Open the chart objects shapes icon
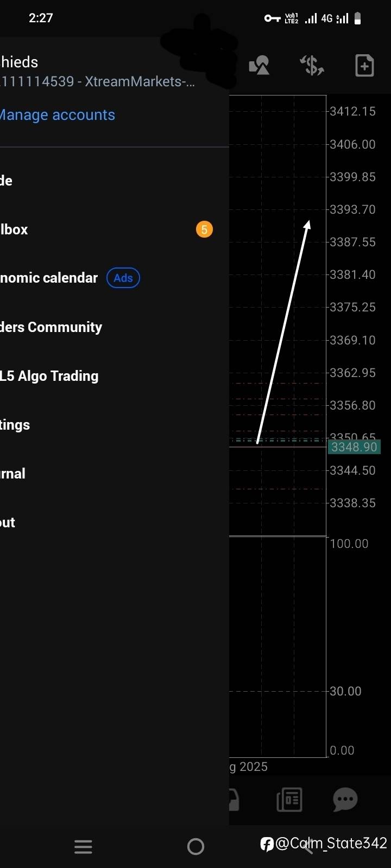Viewport: 391px width, 868px height. coord(259,66)
